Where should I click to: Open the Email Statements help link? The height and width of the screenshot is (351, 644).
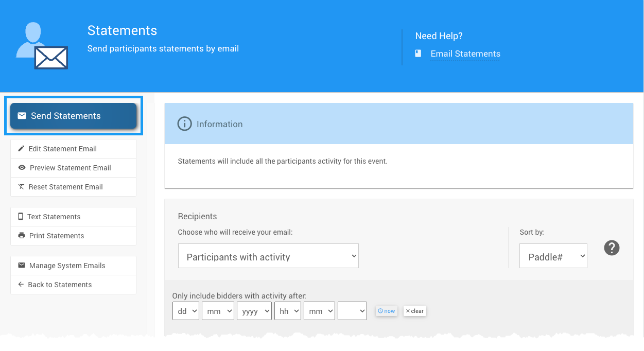click(x=465, y=54)
